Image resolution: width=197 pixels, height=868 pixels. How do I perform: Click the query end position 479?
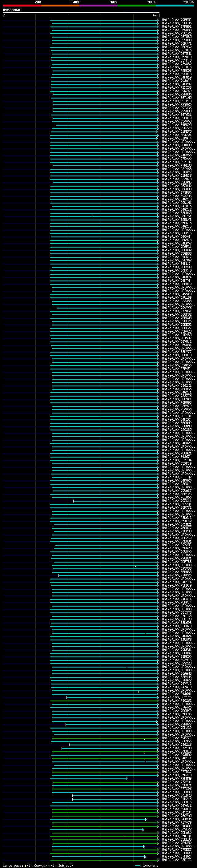(x=155, y=15)
